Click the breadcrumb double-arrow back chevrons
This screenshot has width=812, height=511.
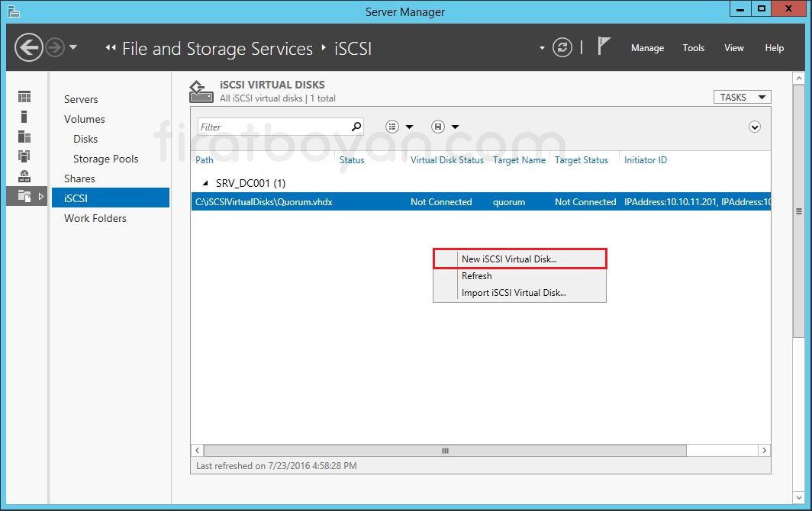click(x=111, y=47)
